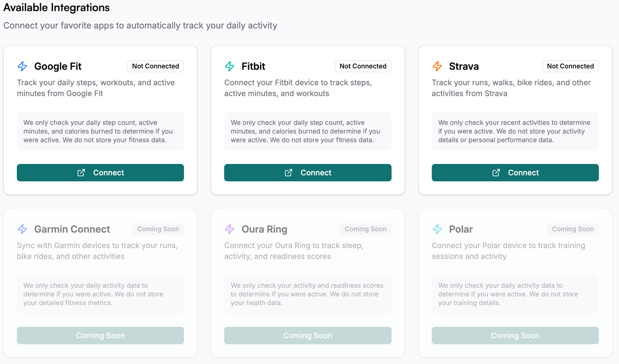Screen dimensions: 619x364
Task: Click the Fitbit teal lightning bolt icon
Action: [x=230, y=66]
